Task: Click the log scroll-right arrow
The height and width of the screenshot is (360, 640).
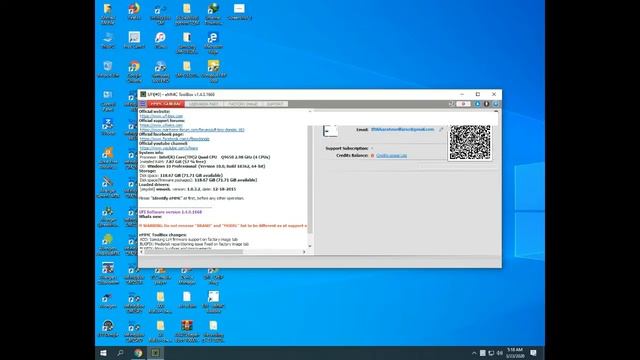Action: click(x=304, y=252)
